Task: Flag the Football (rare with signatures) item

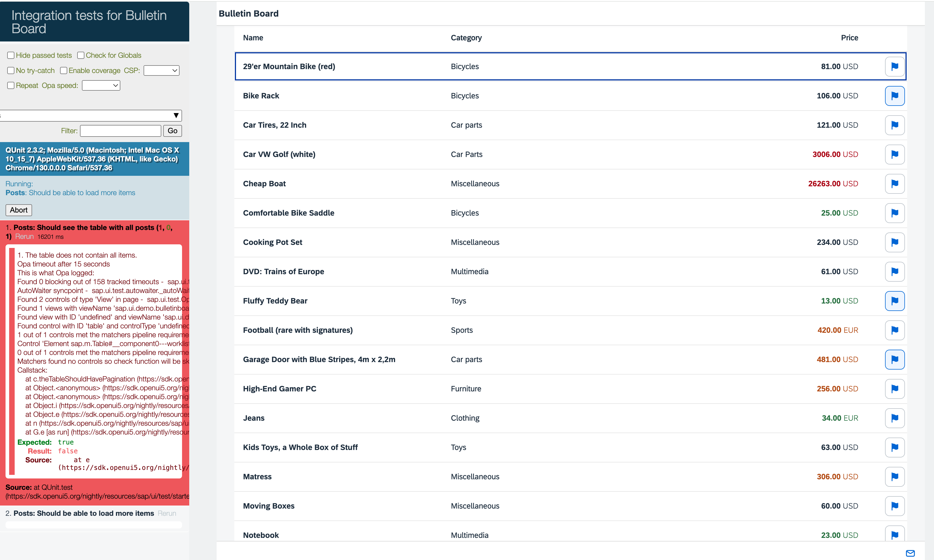Action: pyautogui.click(x=894, y=330)
